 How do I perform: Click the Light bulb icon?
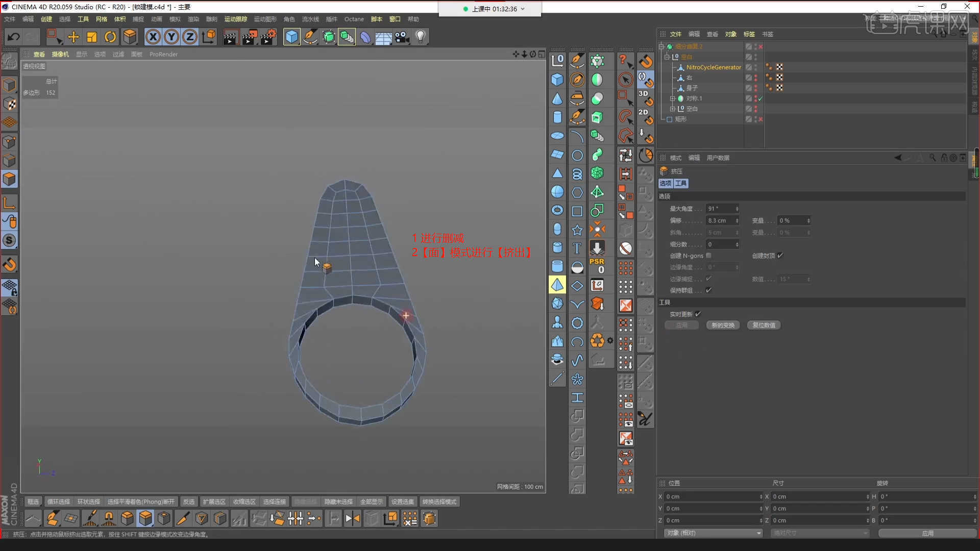pyautogui.click(x=421, y=37)
